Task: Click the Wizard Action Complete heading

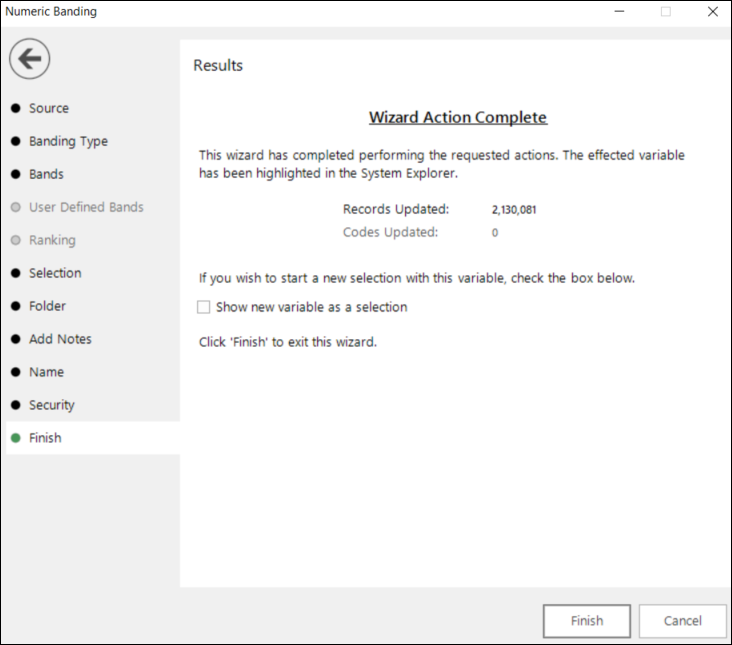Action: pos(458,117)
